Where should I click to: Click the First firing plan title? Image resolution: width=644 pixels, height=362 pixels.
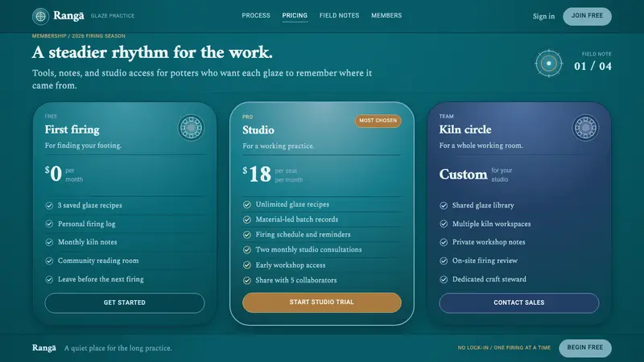click(x=72, y=130)
